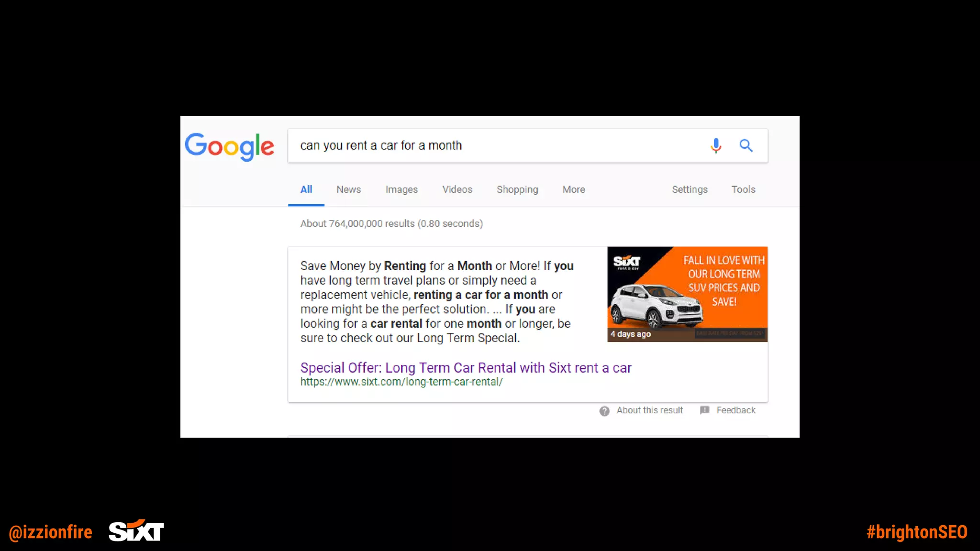
Task: Switch to the News tab
Action: pos(349,189)
